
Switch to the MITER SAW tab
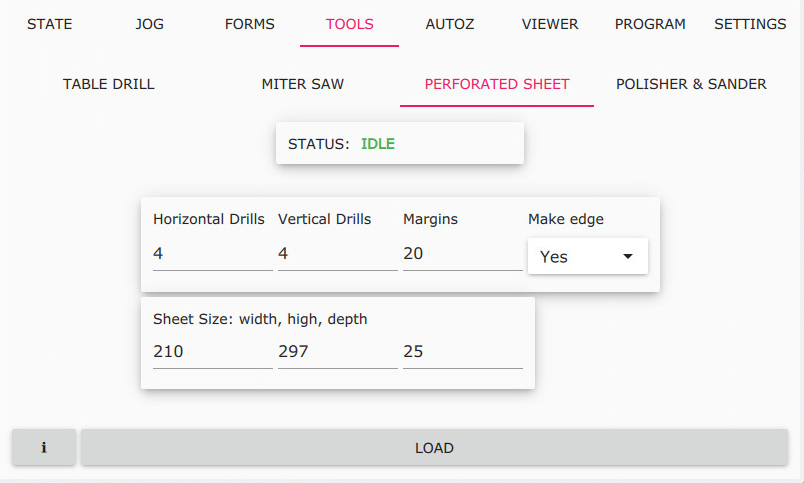[303, 84]
